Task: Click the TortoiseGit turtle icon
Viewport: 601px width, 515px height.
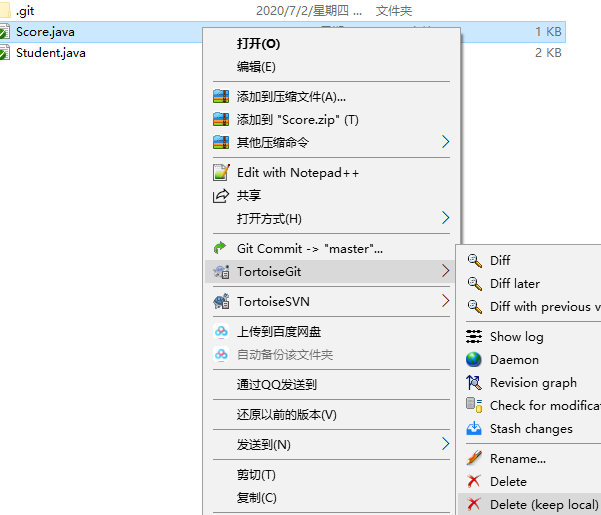Action: [x=221, y=271]
